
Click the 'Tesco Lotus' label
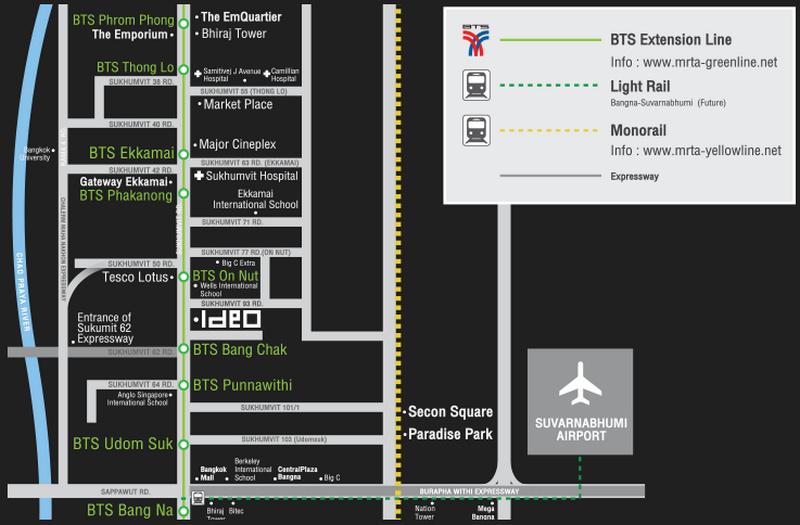pyautogui.click(x=135, y=277)
